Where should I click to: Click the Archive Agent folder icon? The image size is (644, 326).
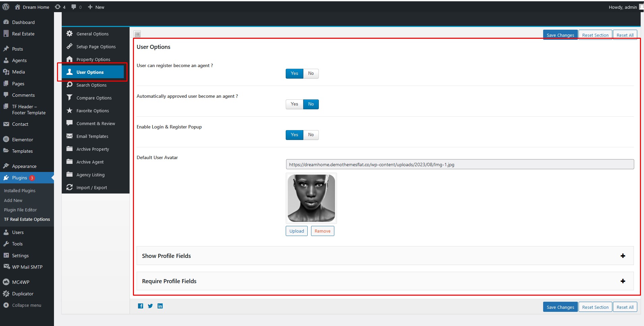coord(69,161)
